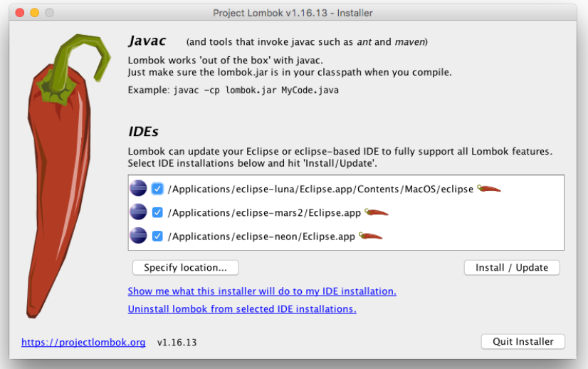Click the Install / Update button

[x=512, y=268]
